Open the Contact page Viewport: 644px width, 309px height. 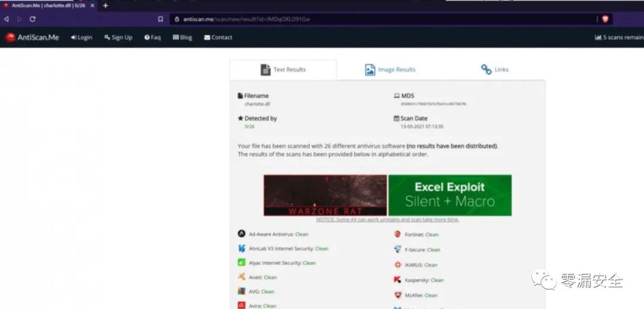tap(218, 38)
